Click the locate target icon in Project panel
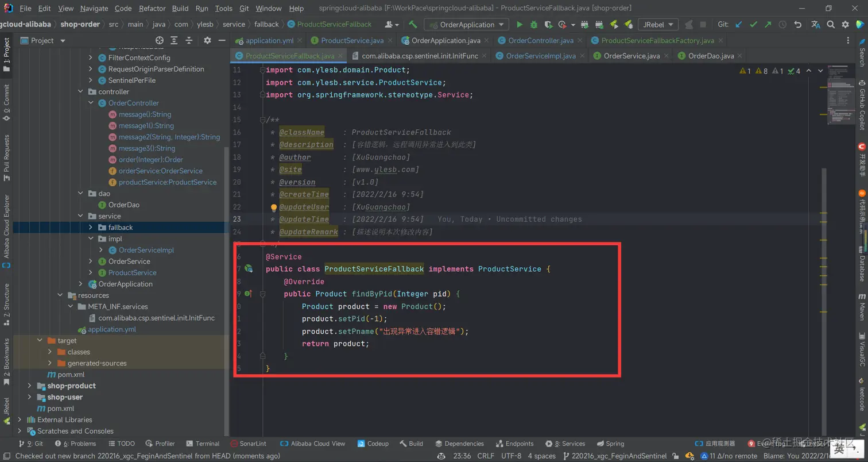Viewport: 868px width, 462px height. [x=160, y=40]
